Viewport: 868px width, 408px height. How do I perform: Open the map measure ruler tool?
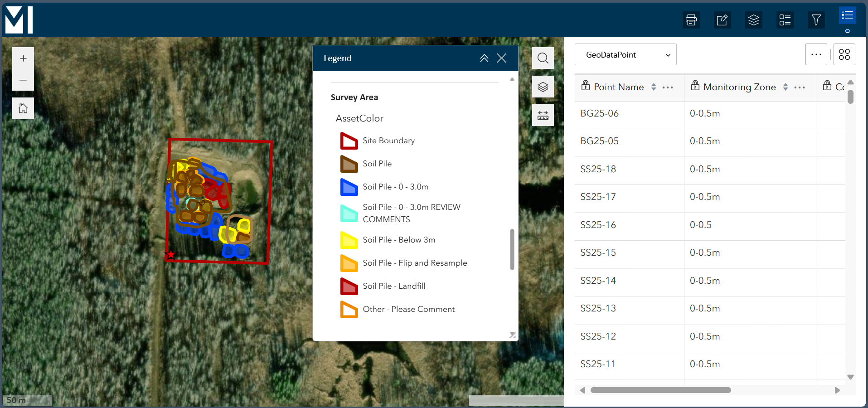(543, 115)
